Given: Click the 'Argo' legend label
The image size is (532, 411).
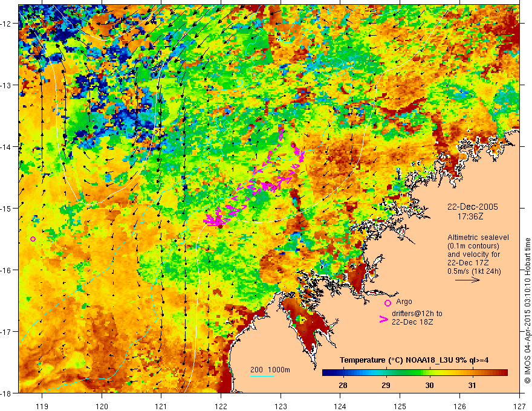Looking at the screenshot, I should point(404,302).
